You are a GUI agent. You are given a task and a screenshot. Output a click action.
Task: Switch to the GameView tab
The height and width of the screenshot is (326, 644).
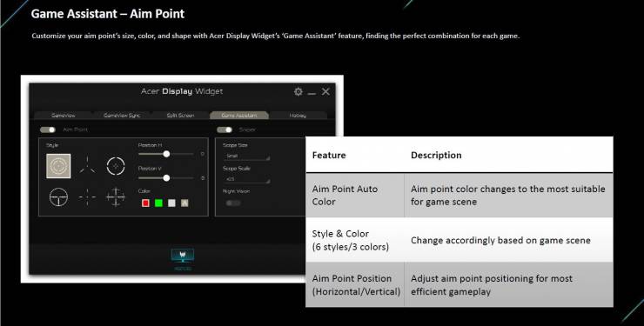tap(64, 116)
